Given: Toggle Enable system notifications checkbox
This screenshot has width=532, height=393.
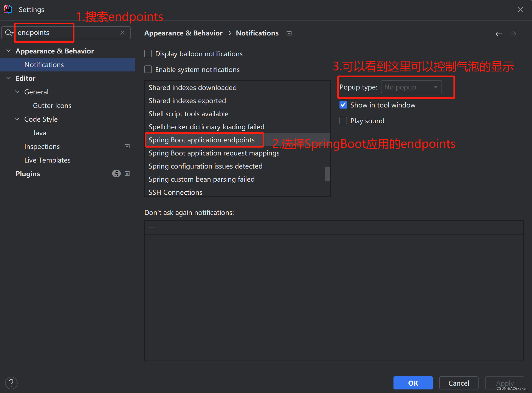Looking at the screenshot, I should coord(148,69).
